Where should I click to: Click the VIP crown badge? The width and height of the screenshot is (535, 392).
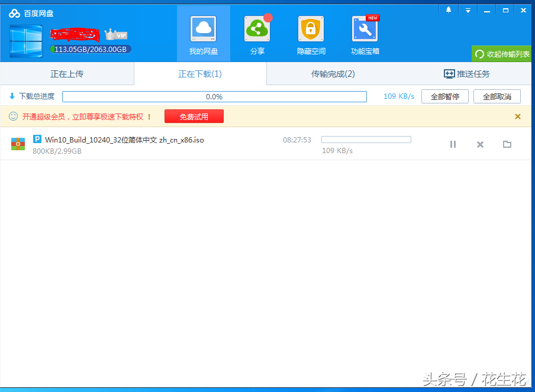(x=116, y=35)
